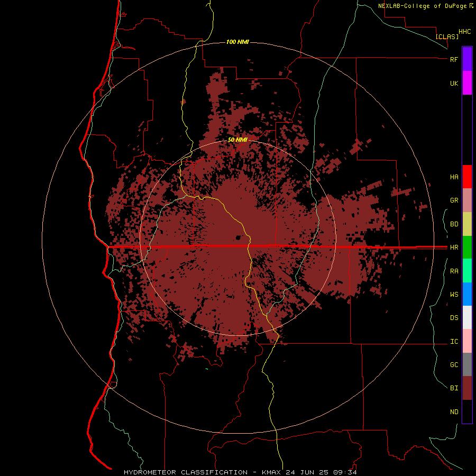The height and width of the screenshot is (476, 476).
Task: Click the HA legend label
Action: coord(454,177)
